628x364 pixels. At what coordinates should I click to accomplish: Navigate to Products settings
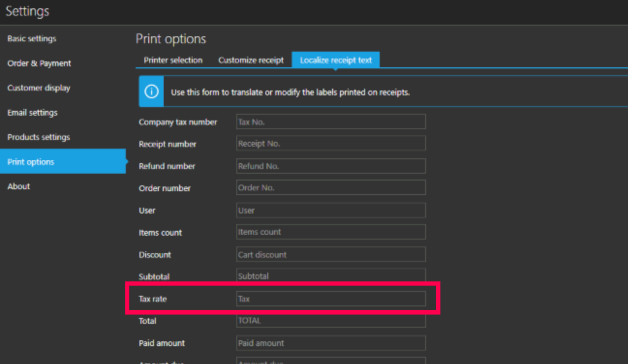39,137
